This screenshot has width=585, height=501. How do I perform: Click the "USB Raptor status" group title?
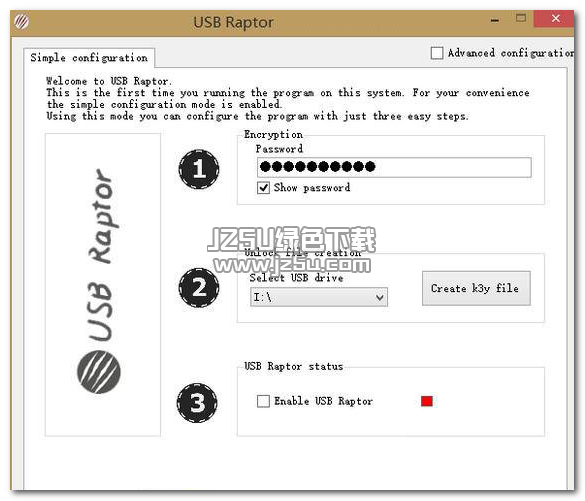(x=294, y=366)
